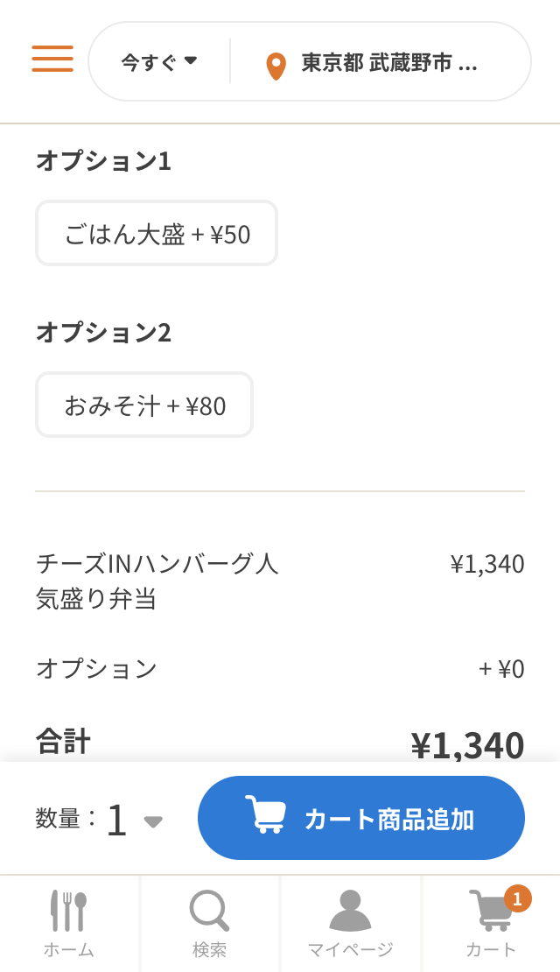Viewport: 560px width, 972px height.
Task: Select the おみそ汁 +¥80 option
Action: 144,405
